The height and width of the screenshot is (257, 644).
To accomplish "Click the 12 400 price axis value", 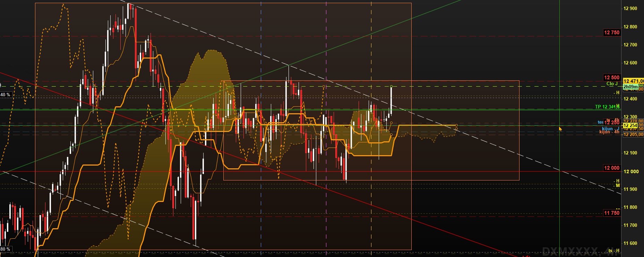I will (630, 99).
